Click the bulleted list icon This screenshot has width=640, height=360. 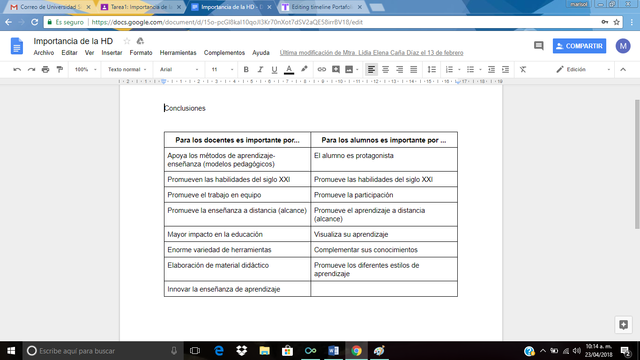(471, 69)
